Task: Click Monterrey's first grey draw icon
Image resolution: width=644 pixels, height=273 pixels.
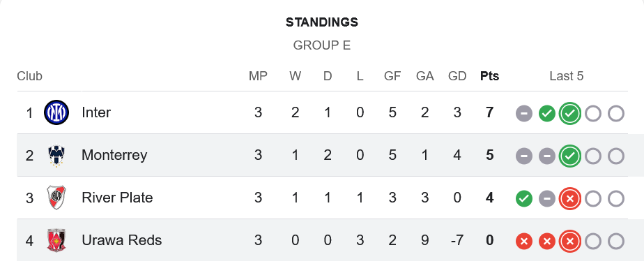Action: [523, 156]
